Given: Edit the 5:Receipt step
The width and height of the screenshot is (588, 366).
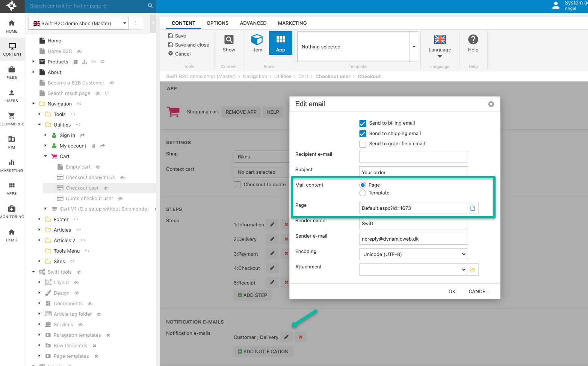Looking at the screenshot, I should pos(272,282).
